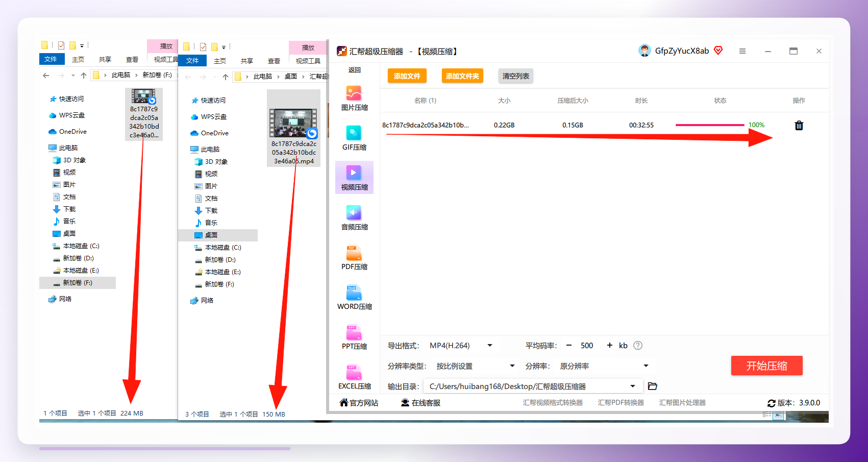Open 查看 tab in middle Explorer window

(x=274, y=61)
